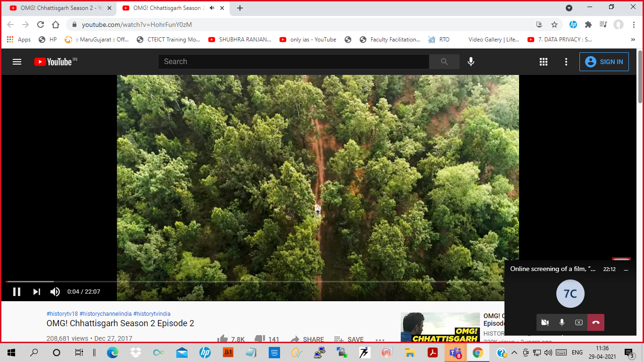
Task: Open Microsoft Edge from taskbar
Action: point(112,353)
